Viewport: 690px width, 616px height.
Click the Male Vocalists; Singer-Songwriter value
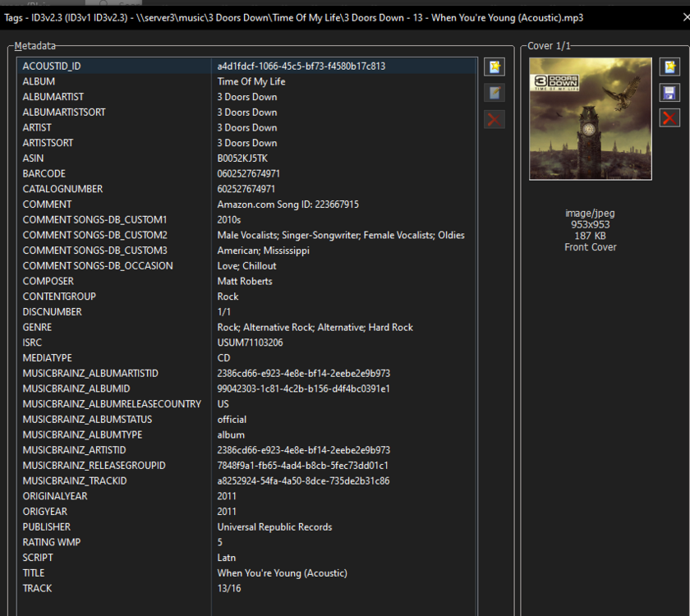coord(341,235)
